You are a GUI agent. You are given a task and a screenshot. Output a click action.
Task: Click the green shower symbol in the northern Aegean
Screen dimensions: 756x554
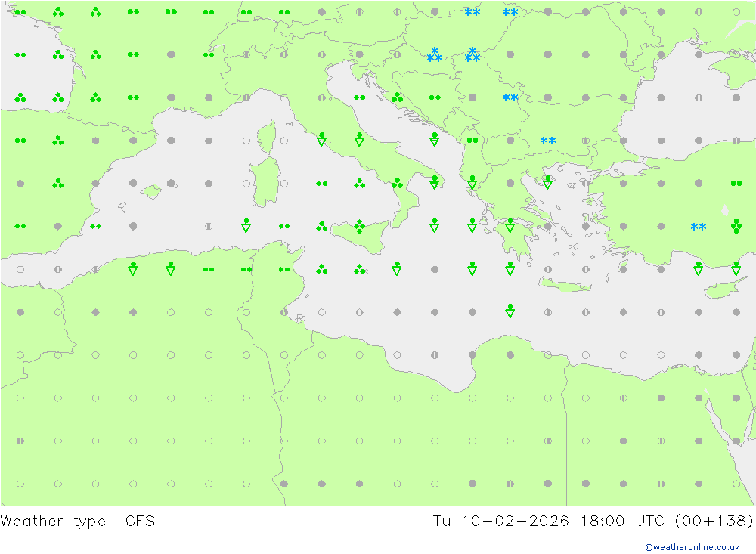click(547, 182)
